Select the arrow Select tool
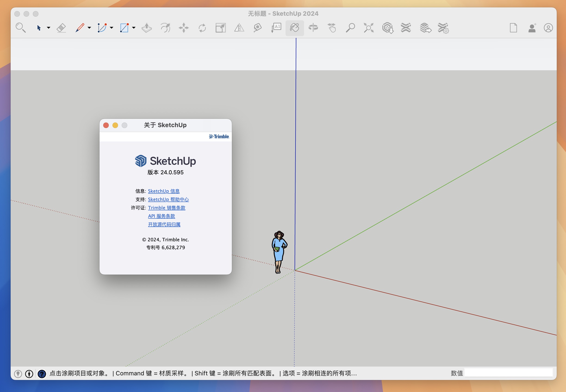The image size is (566, 392). pos(39,28)
